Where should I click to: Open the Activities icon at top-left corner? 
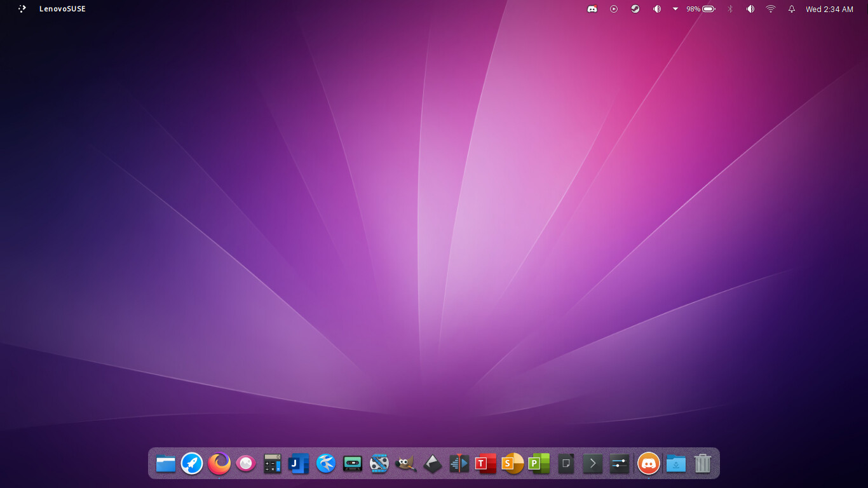coord(22,9)
